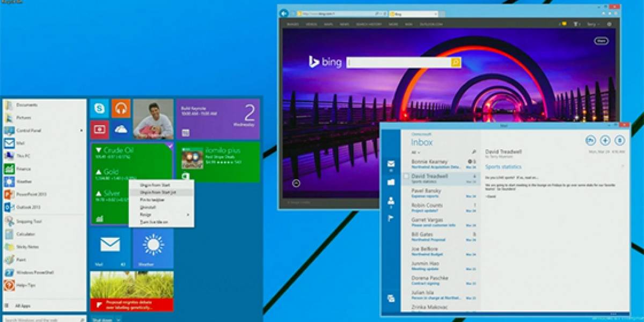Open Folders icon in Mail sidebar
Image resolution: width=644 pixels, height=322 pixels.
pyautogui.click(x=391, y=182)
